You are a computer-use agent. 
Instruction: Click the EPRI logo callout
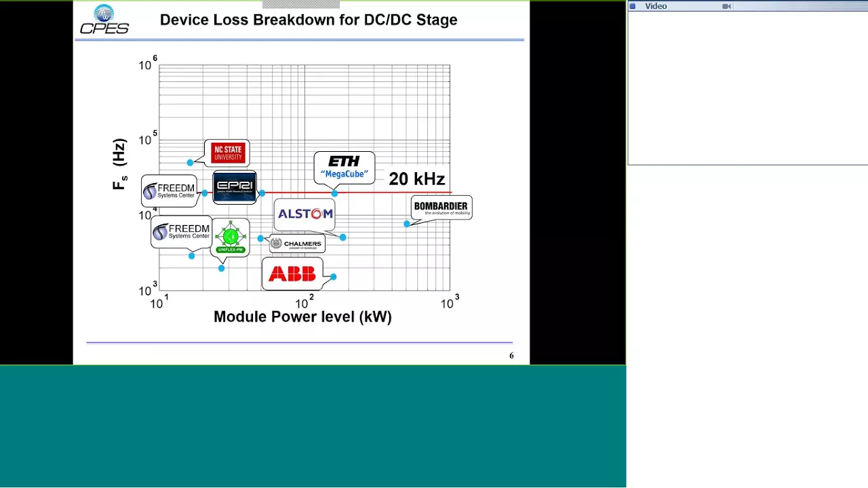click(235, 188)
